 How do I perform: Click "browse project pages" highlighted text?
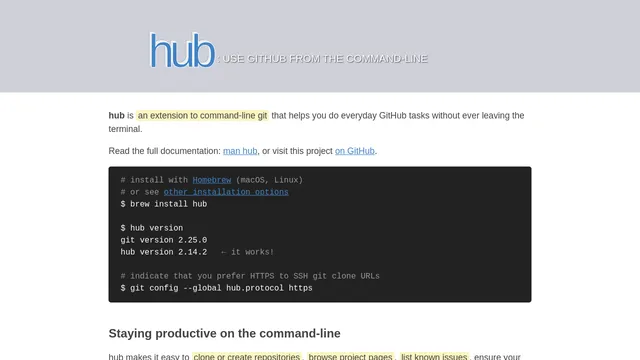coord(350,356)
